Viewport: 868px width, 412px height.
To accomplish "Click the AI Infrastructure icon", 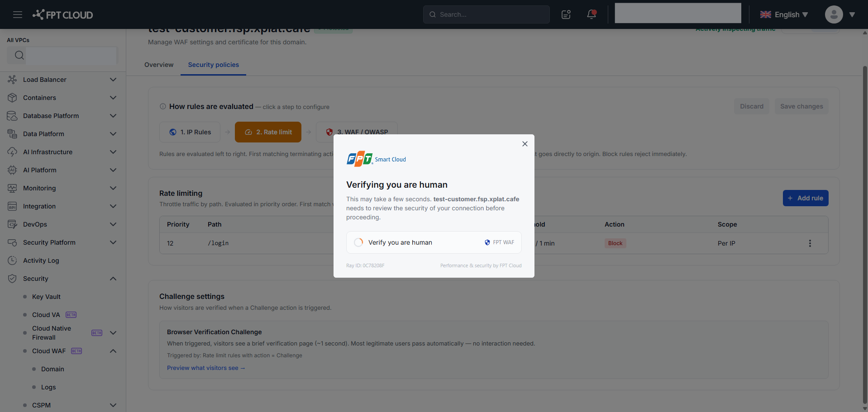I will tap(12, 152).
